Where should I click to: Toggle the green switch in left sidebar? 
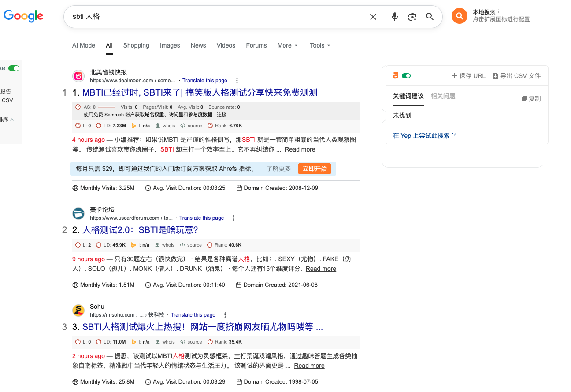tap(14, 68)
